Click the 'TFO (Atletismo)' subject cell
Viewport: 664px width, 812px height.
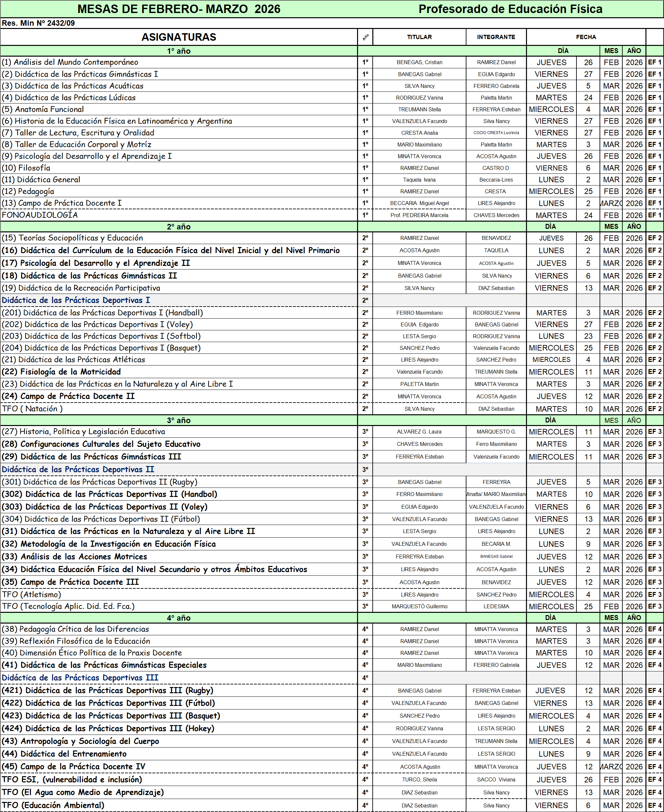[32, 594]
